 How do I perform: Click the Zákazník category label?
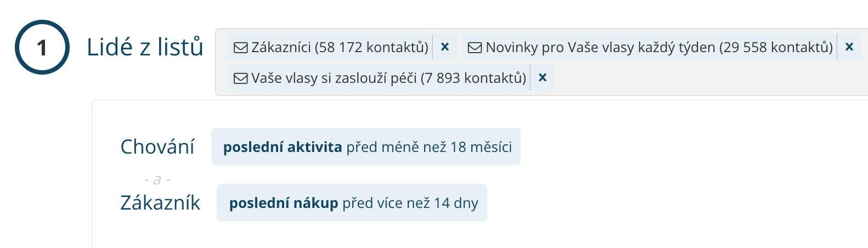click(x=160, y=203)
